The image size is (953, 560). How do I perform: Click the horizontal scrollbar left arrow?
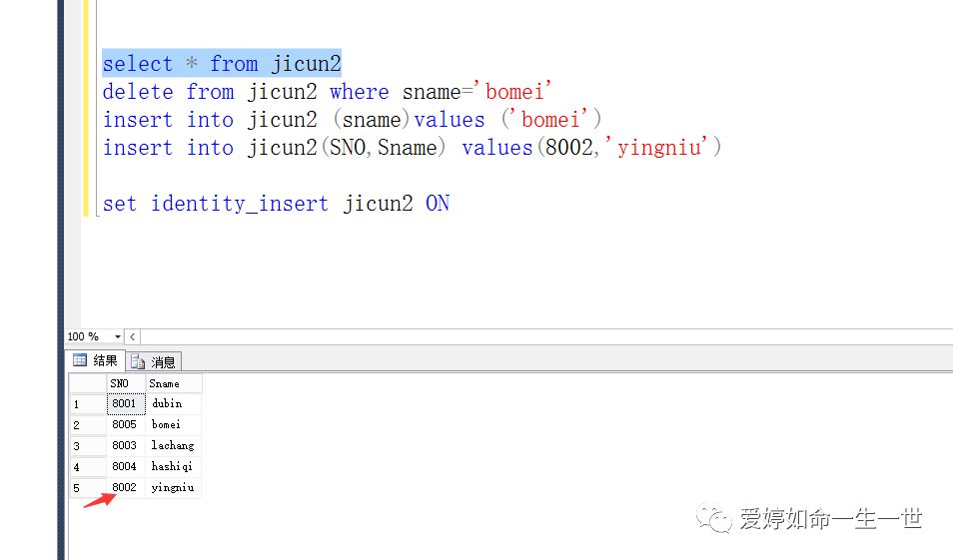coord(133,336)
